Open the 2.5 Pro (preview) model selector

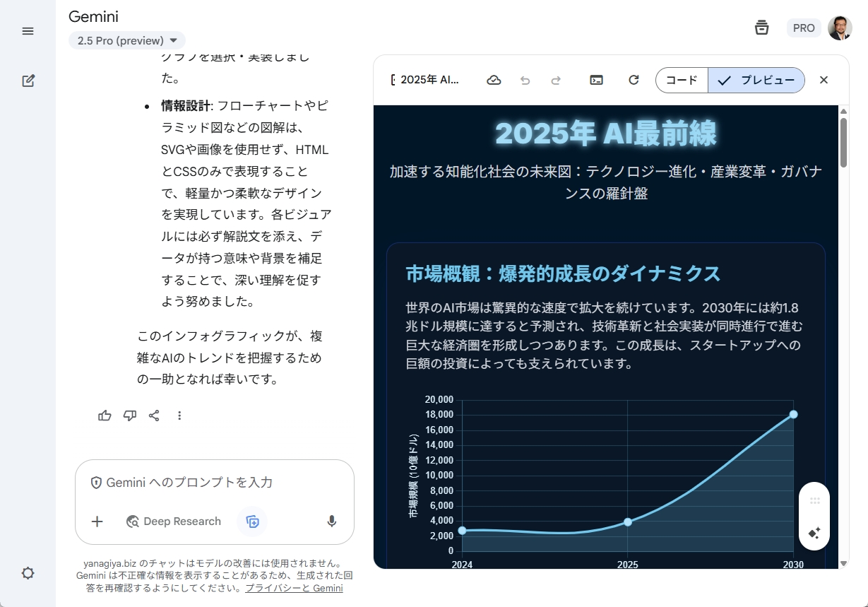coord(126,40)
